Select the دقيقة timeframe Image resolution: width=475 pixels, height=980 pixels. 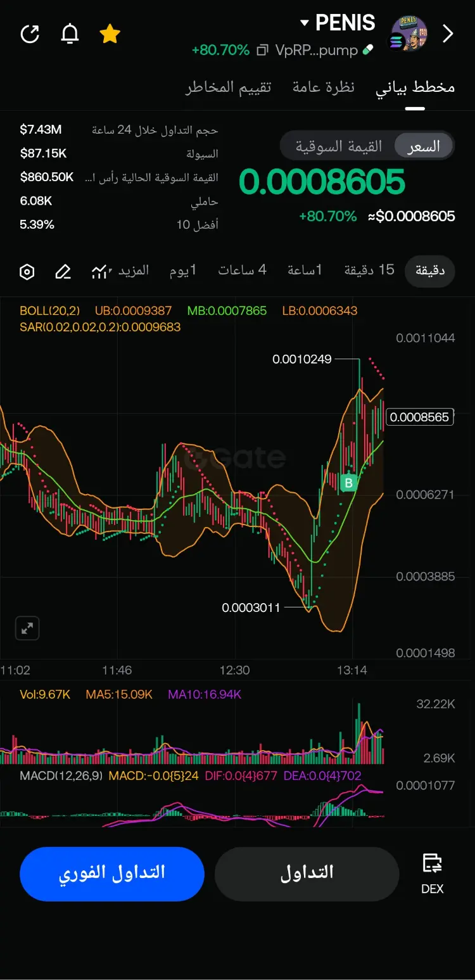tap(430, 271)
